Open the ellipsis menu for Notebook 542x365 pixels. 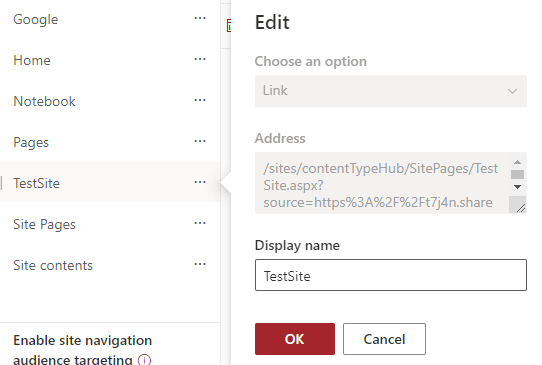click(200, 100)
